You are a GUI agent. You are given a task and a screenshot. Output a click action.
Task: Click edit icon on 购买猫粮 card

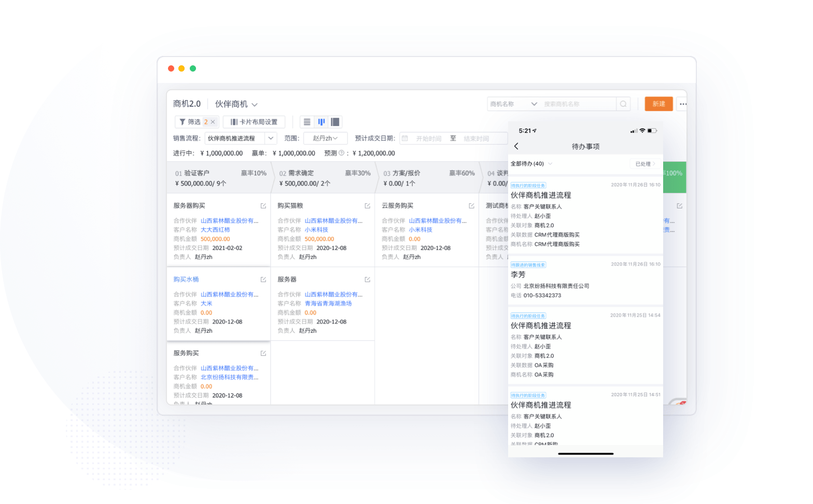click(368, 206)
